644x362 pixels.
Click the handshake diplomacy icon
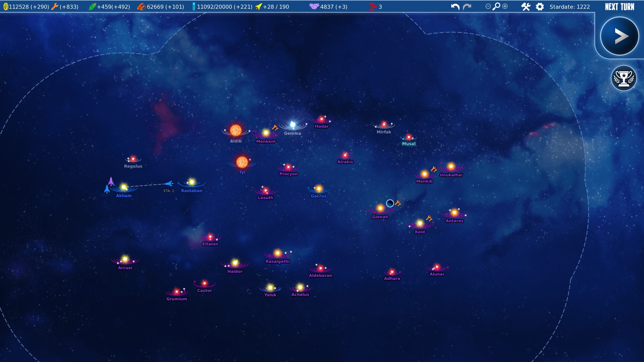[314, 6]
